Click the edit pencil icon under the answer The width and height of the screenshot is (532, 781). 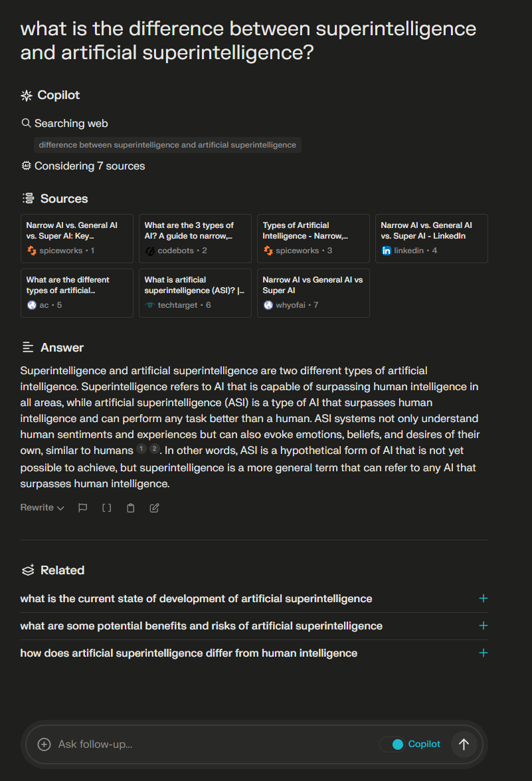[x=154, y=508]
